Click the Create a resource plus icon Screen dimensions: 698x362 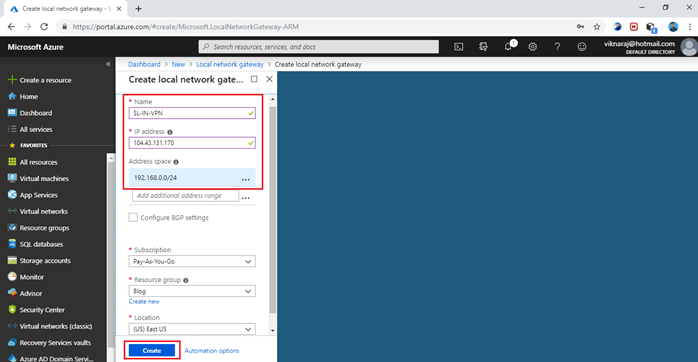point(12,80)
